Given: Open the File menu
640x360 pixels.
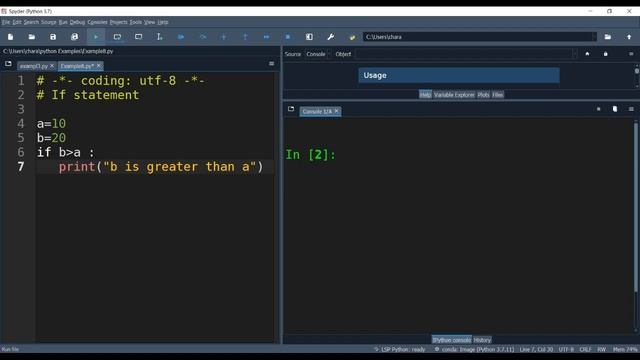Looking at the screenshot, I should click(6, 22).
